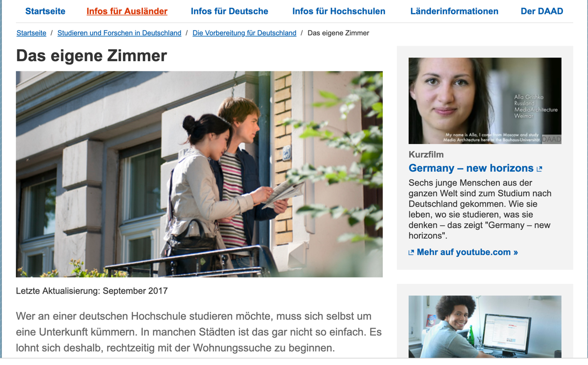Select Infos für Ausländer in the navigation

click(x=127, y=11)
